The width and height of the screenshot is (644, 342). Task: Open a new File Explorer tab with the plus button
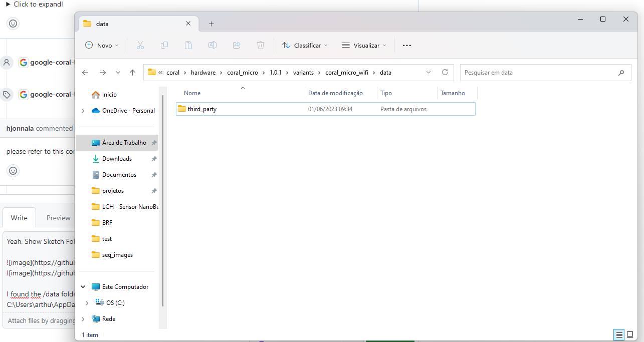211,24
